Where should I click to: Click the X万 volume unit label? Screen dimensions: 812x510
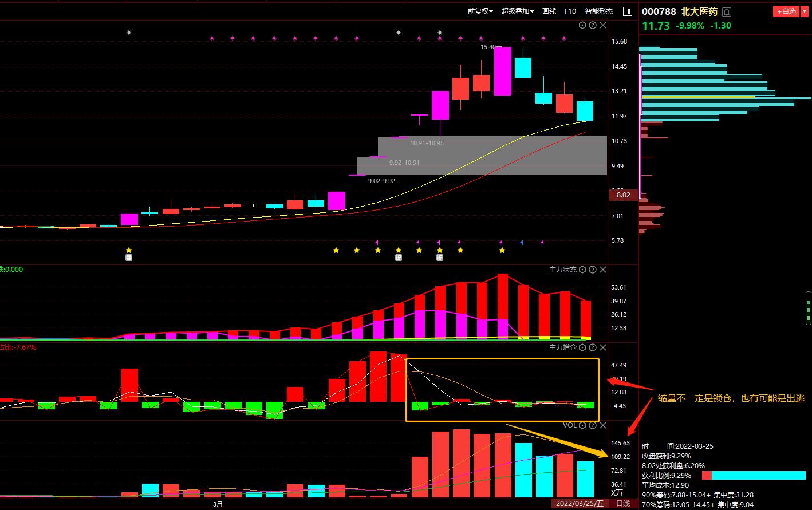coord(616,493)
